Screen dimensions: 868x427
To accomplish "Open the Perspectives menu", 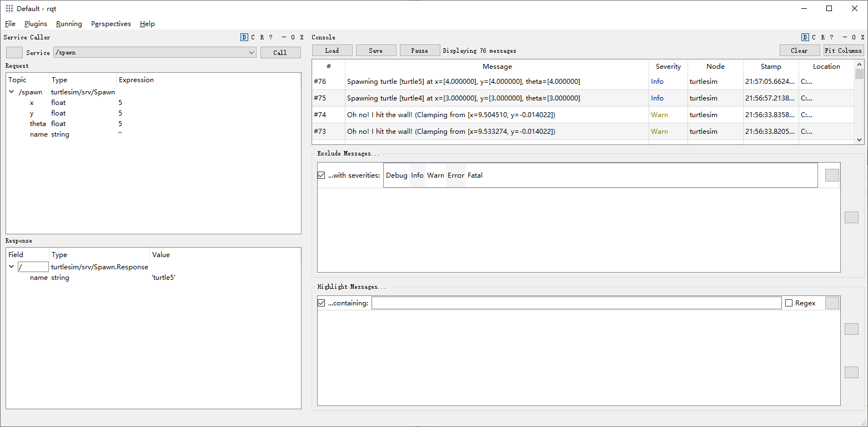I will point(111,24).
